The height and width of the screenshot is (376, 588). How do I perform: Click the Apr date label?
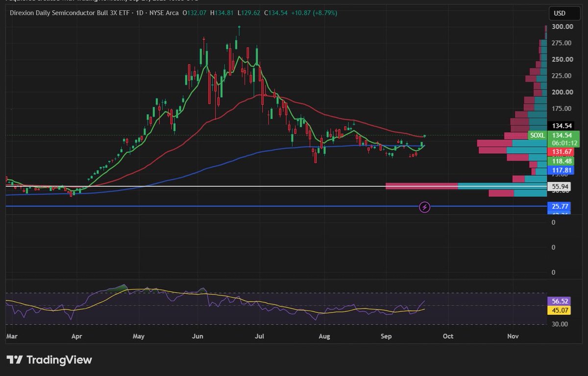point(77,336)
